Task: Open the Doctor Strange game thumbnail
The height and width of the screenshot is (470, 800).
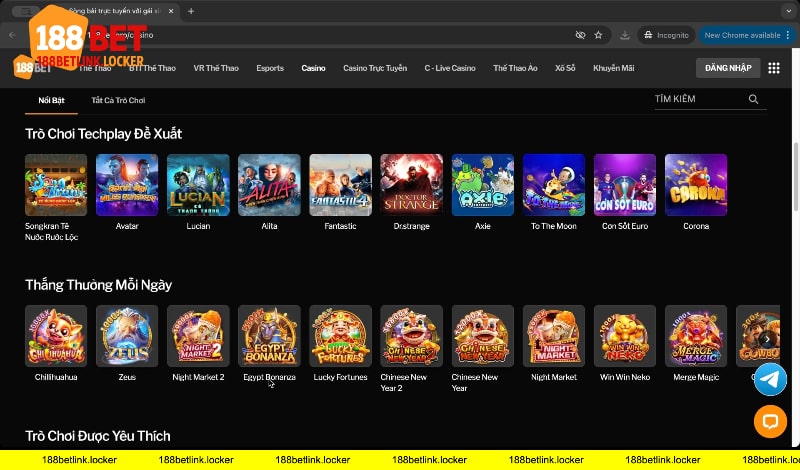Action: 411,185
